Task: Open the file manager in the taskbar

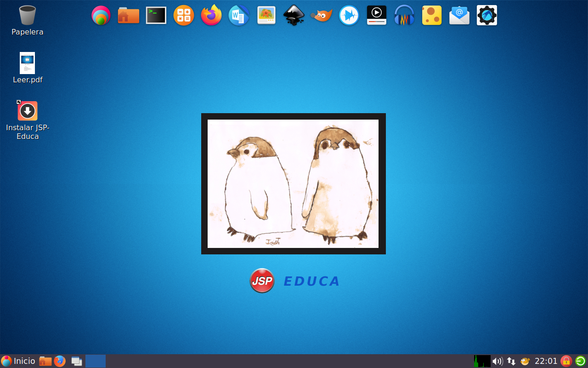Action: (x=45, y=361)
